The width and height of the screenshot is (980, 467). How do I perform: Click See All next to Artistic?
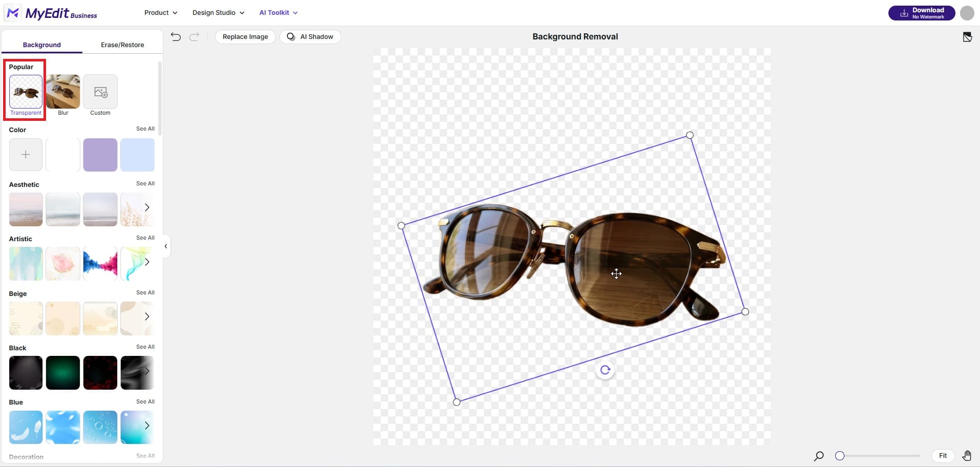[x=145, y=238]
